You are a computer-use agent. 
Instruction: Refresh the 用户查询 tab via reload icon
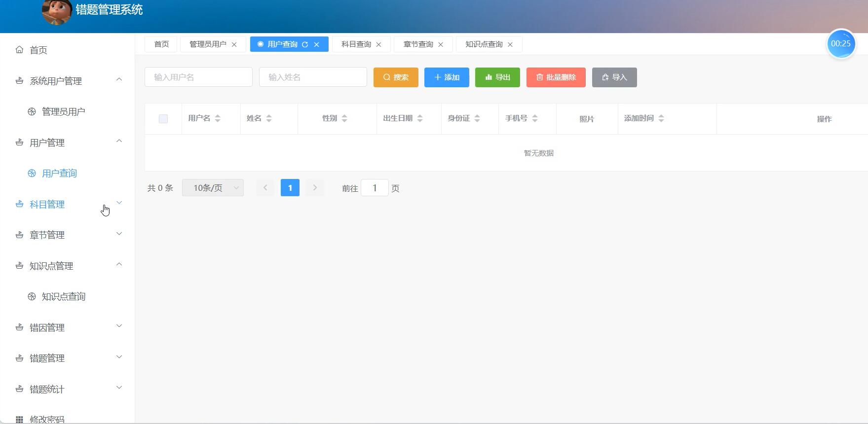coord(305,44)
